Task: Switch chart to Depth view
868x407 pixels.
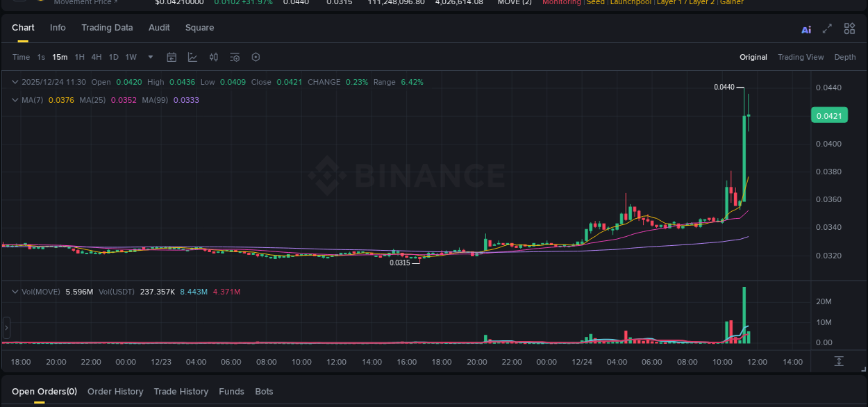Action: (x=845, y=57)
